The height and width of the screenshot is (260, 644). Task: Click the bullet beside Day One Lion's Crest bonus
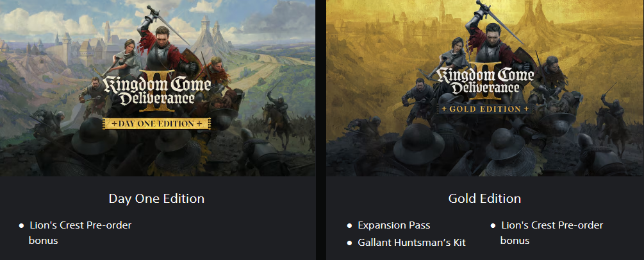[21, 226]
